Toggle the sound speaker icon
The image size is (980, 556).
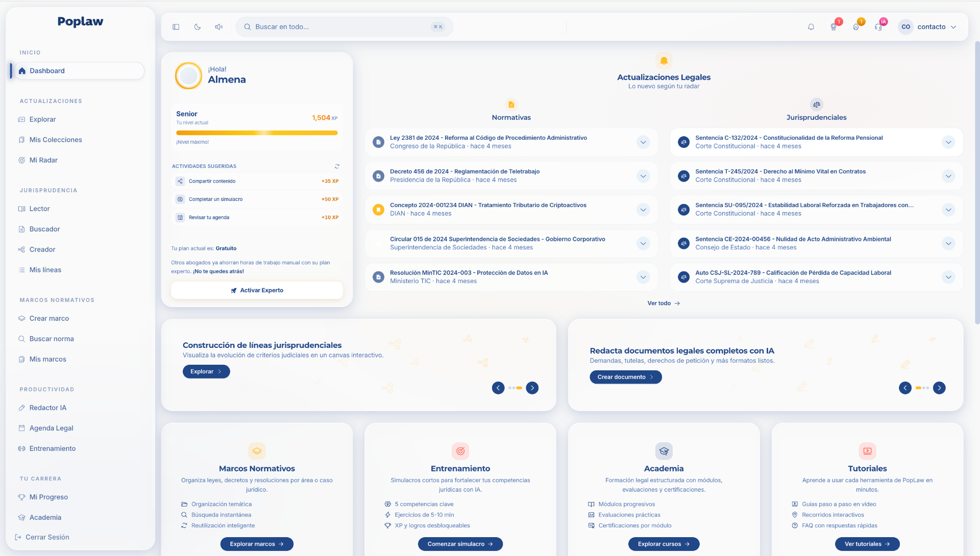(x=219, y=27)
